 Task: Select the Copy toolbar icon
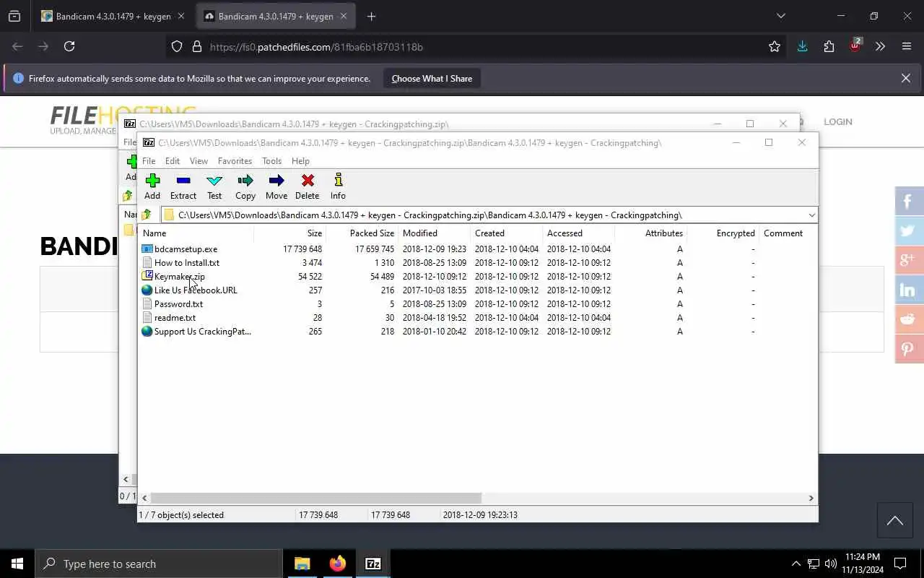[x=245, y=181]
